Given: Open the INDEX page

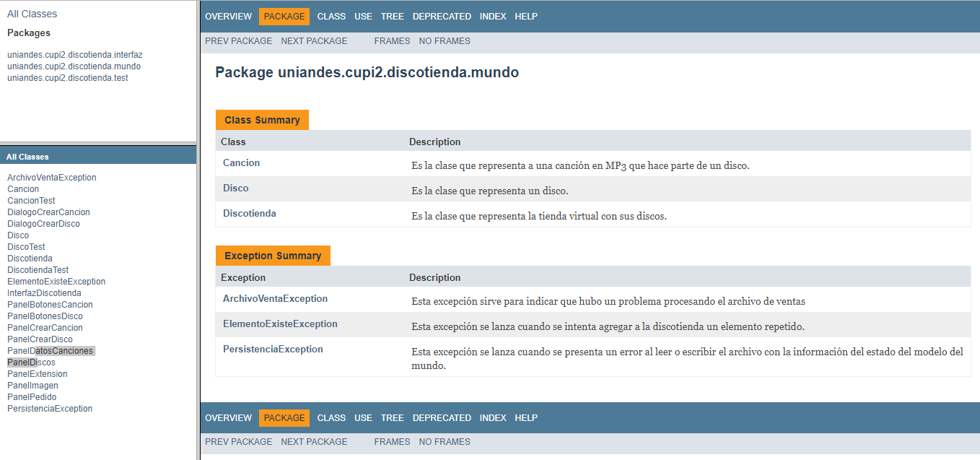Looking at the screenshot, I should [x=492, y=16].
